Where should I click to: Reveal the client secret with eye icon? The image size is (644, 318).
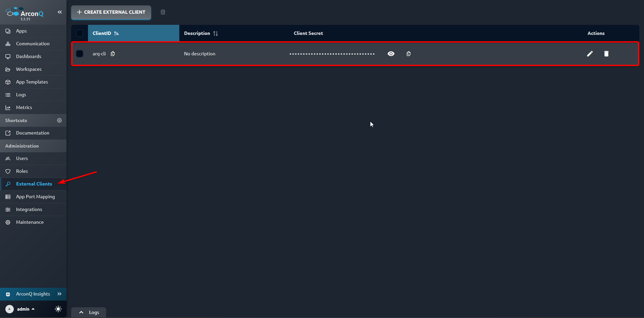click(x=391, y=54)
